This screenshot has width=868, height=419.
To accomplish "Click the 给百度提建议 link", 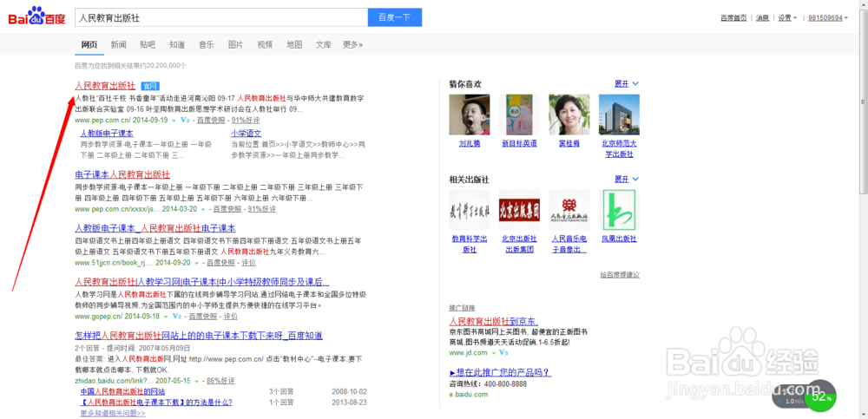I will click(620, 275).
